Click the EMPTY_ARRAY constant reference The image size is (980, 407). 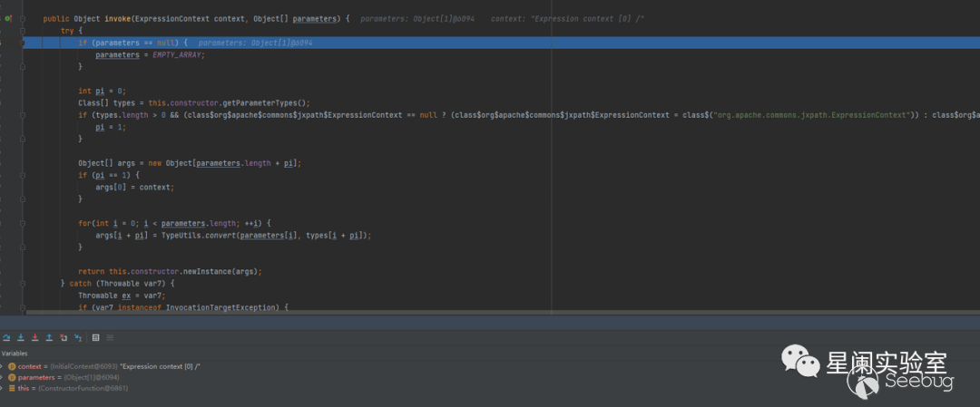[x=177, y=54]
